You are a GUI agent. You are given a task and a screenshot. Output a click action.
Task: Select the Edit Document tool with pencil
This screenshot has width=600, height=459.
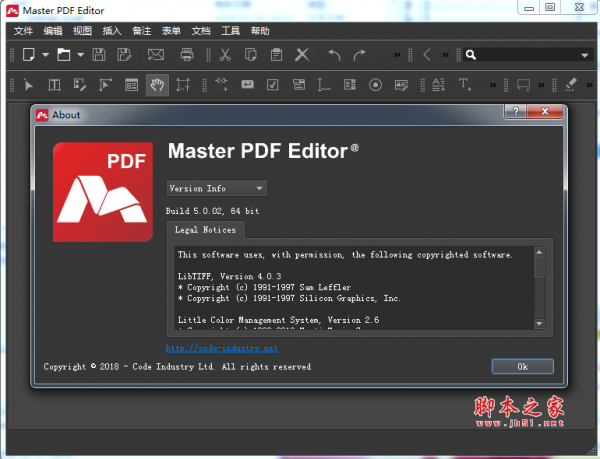click(80, 85)
